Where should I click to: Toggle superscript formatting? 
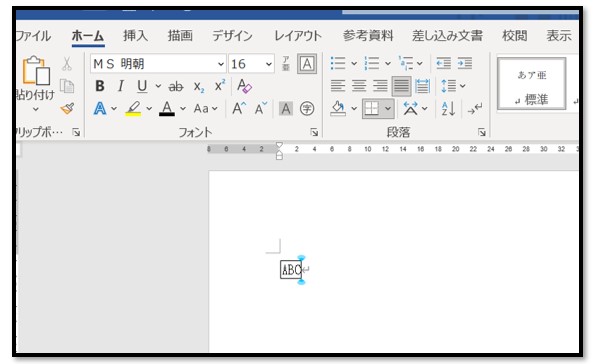click(220, 86)
